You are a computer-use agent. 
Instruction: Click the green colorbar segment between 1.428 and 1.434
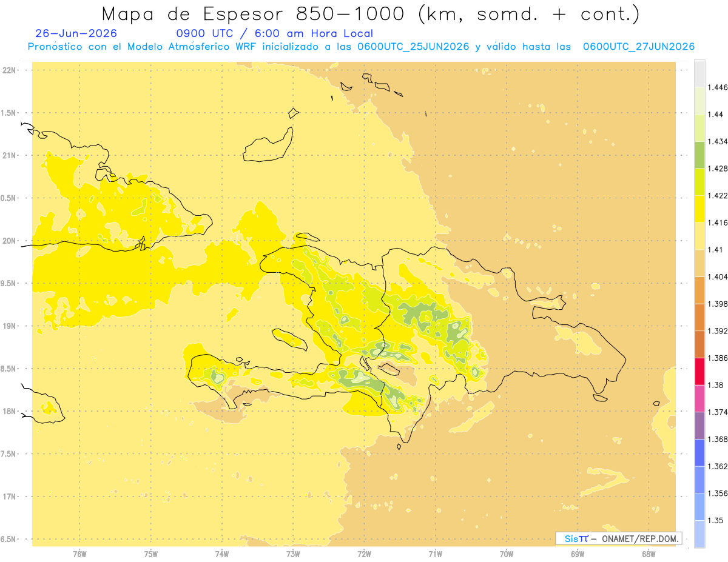(x=699, y=155)
